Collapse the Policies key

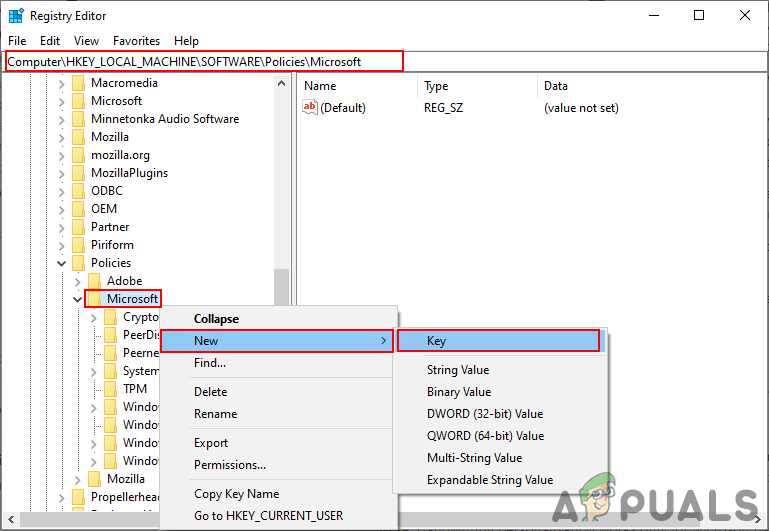[61, 263]
